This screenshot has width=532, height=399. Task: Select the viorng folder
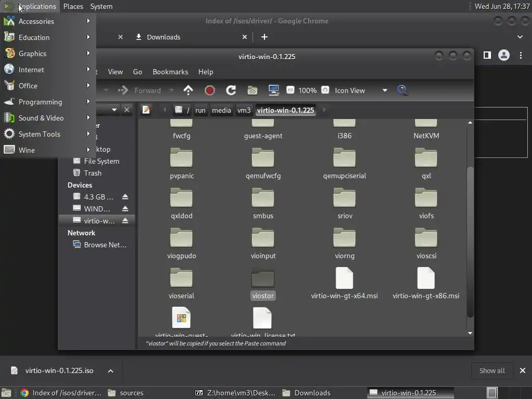345,244
